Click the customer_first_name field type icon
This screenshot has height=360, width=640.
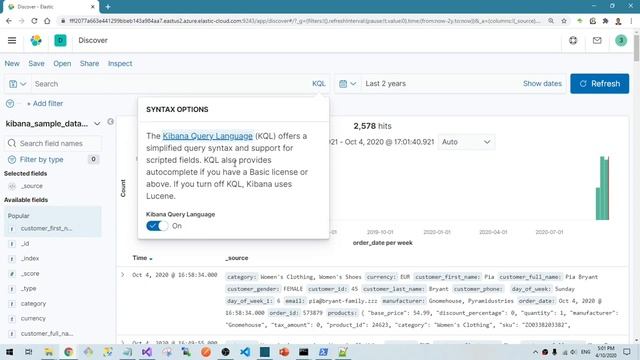point(12,229)
